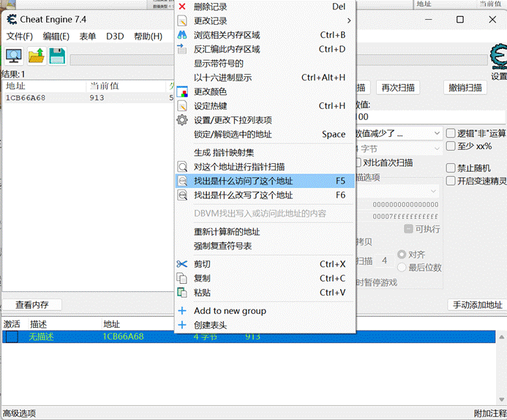Click the plus icon beside Add to new group
The height and width of the screenshot is (420, 507).
pos(182,311)
